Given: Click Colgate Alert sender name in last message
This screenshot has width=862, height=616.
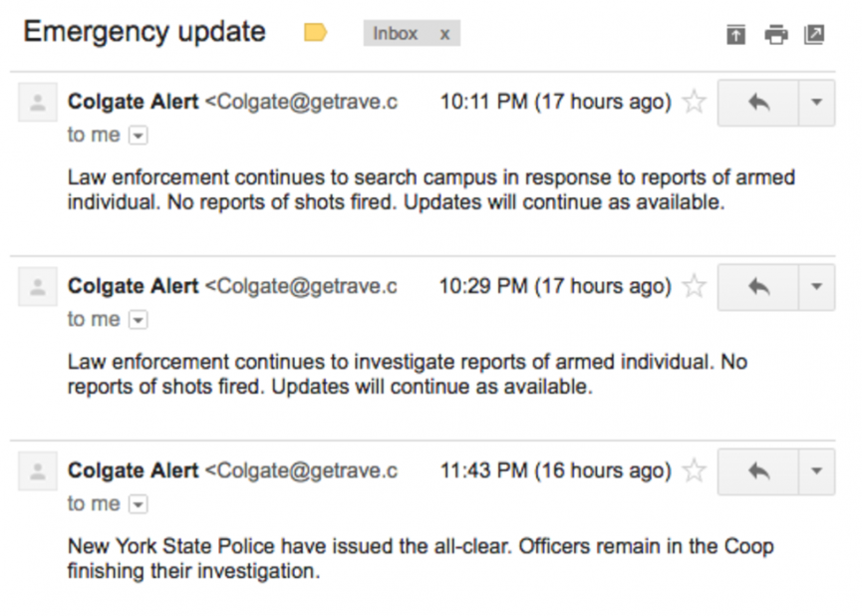Looking at the screenshot, I should pos(134,470).
